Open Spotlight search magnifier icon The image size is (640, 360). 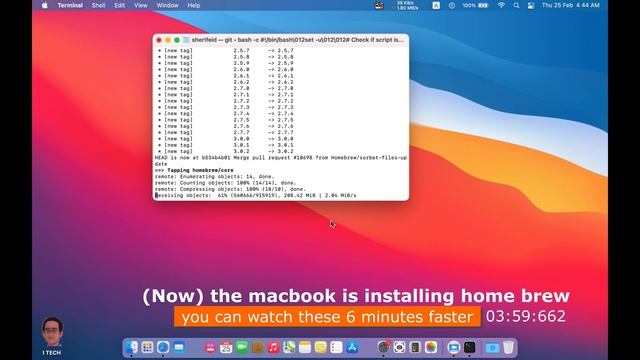516,5
